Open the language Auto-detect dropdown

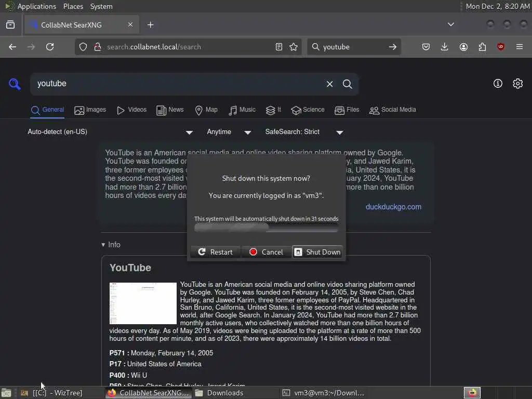pyautogui.click(x=110, y=132)
